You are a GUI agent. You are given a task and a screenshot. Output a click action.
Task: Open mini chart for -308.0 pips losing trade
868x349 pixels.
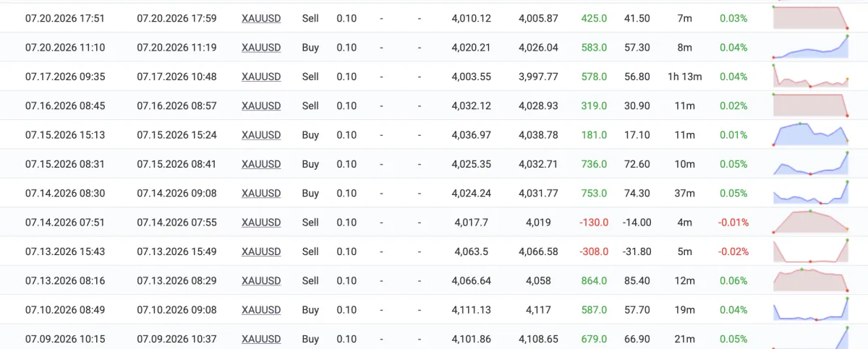click(811, 251)
